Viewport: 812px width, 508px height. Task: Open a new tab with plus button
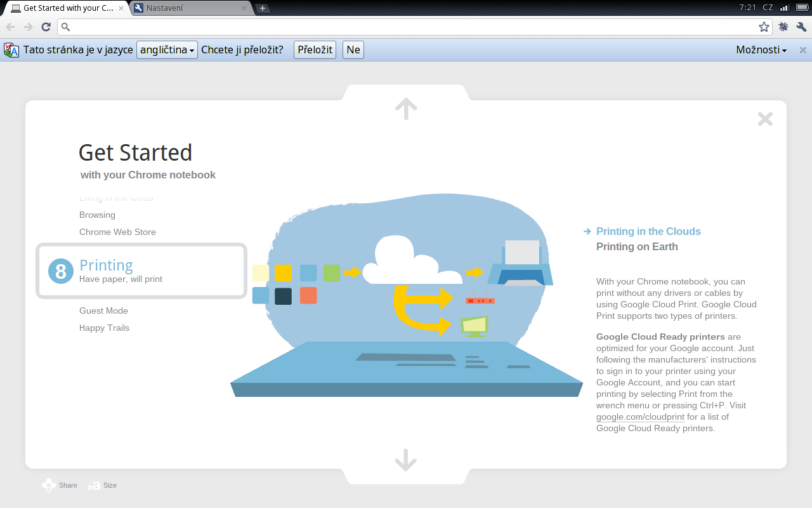tap(263, 8)
